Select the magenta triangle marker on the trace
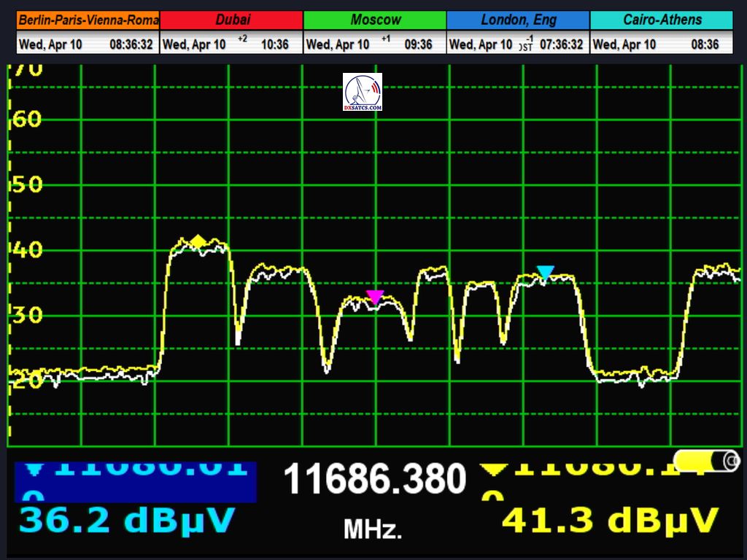Viewport: 747px width, 560px height. [x=375, y=296]
